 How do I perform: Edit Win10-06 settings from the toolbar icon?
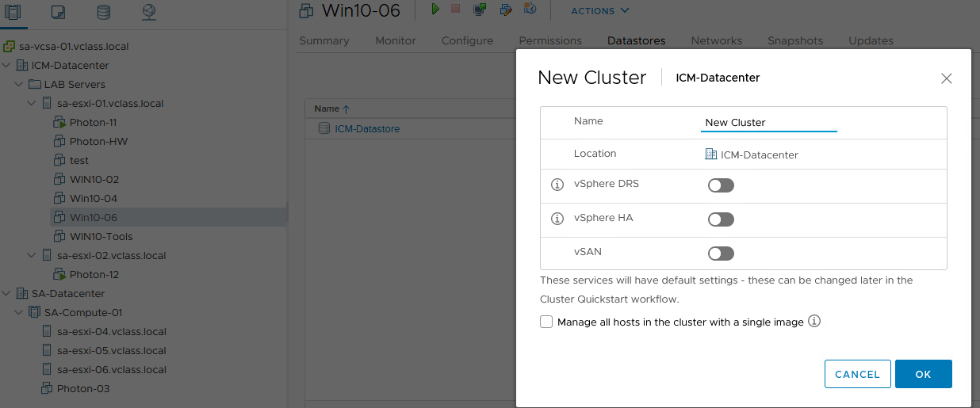pos(506,10)
